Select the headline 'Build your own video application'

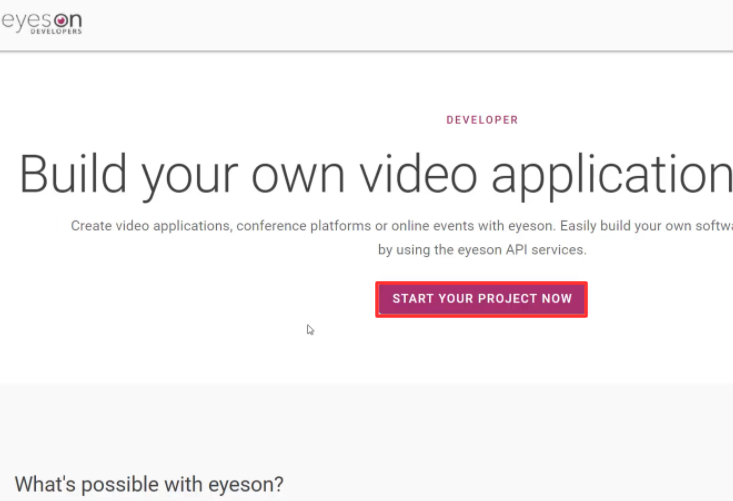[x=376, y=176]
